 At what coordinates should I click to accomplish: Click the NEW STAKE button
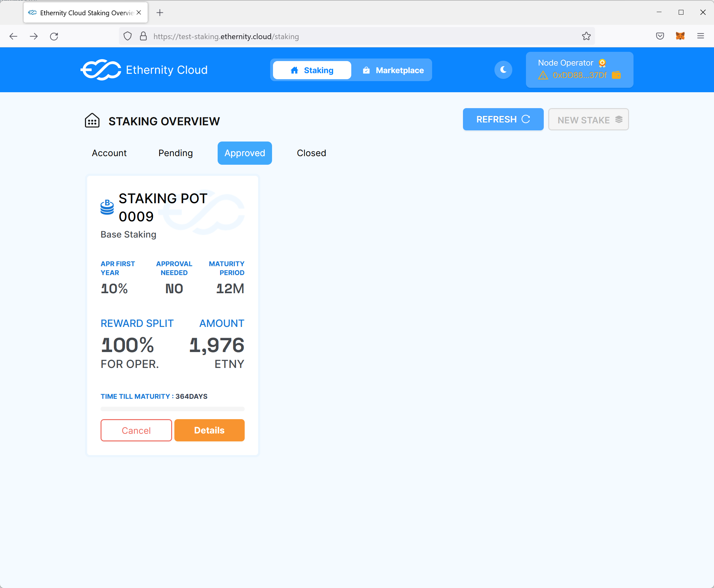point(588,120)
